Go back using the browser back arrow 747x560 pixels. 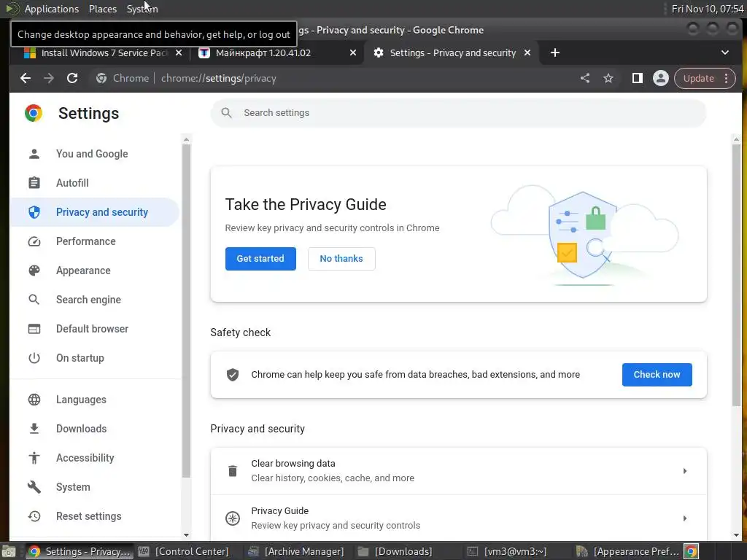26,78
